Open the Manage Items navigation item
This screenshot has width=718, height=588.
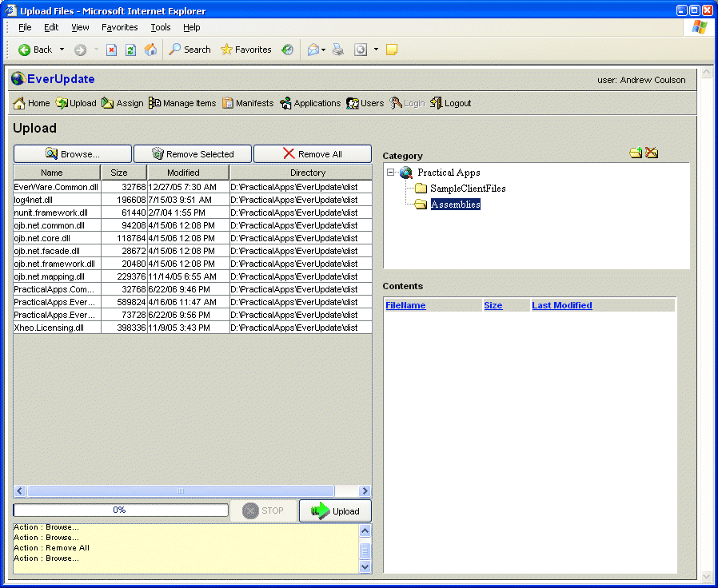click(182, 103)
